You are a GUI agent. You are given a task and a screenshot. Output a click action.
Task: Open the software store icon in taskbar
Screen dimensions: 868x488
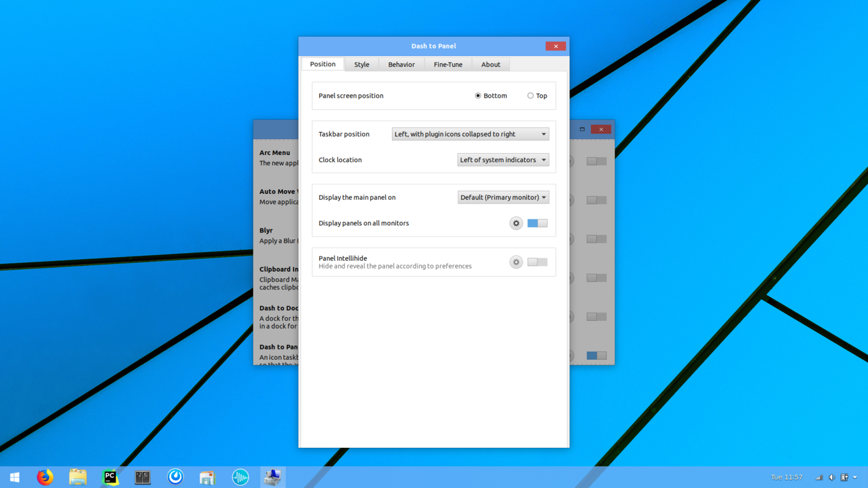[207, 477]
